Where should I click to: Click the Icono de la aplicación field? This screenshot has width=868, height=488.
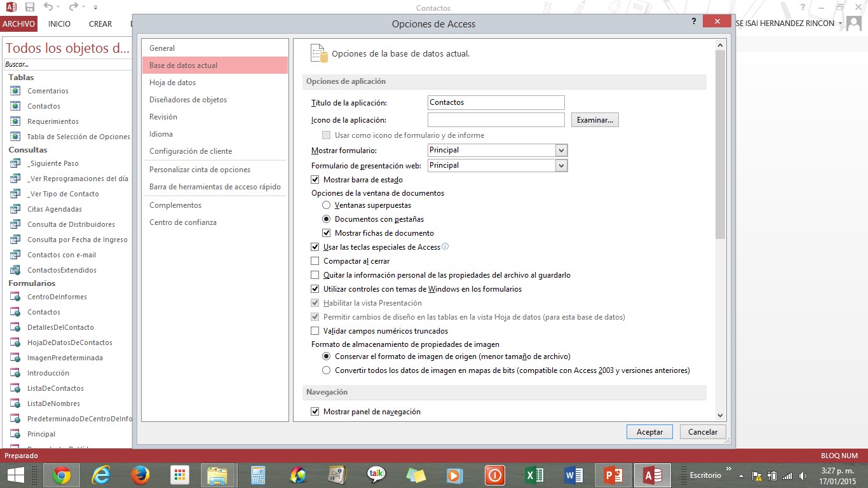(x=496, y=120)
